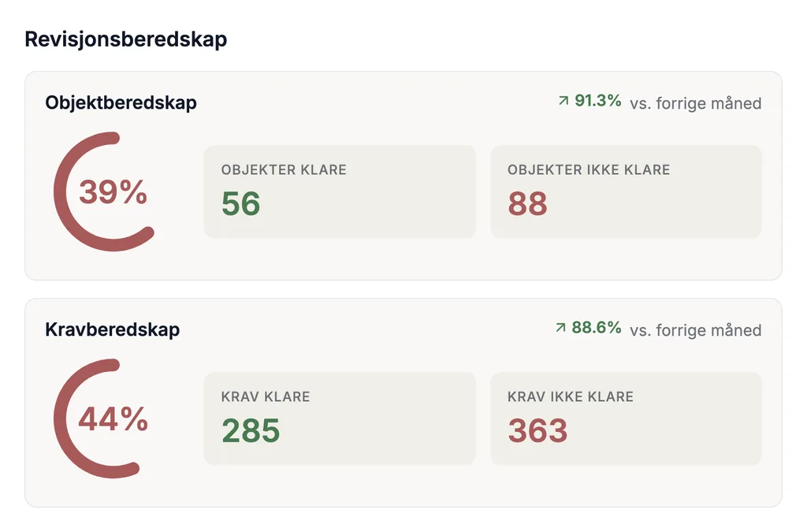807x532 pixels.
Task: Select the 39% circular progress ring
Action: [105, 192]
